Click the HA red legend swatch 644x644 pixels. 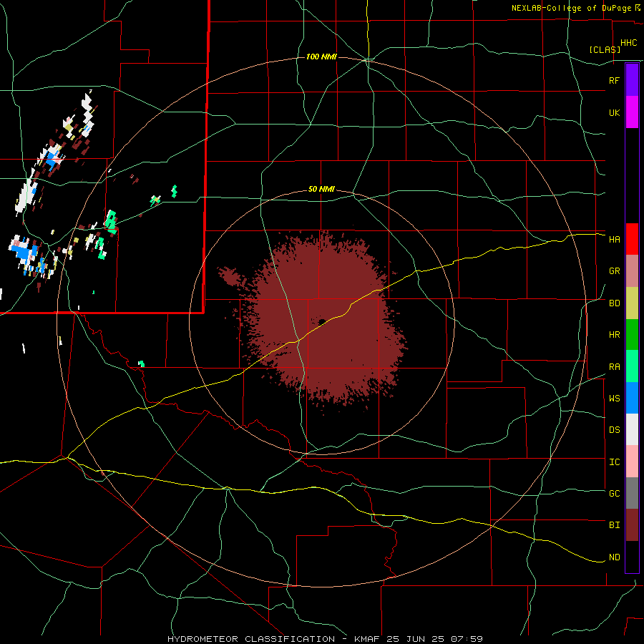[x=632, y=239]
